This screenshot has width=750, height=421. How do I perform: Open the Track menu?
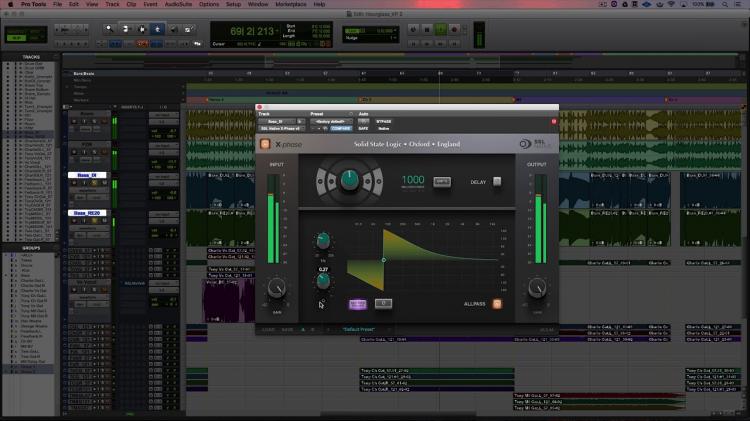pyautogui.click(x=112, y=4)
